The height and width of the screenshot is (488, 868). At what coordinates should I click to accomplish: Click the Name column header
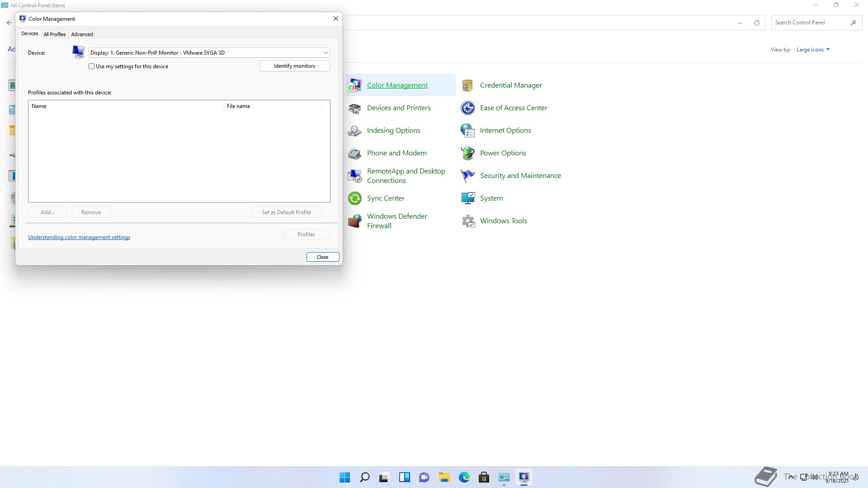click(x=126, y=106)
